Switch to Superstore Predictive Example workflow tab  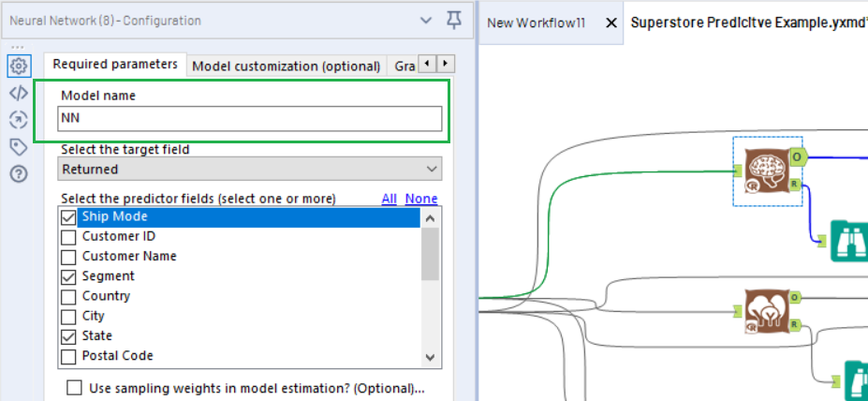tap(749, 23)
